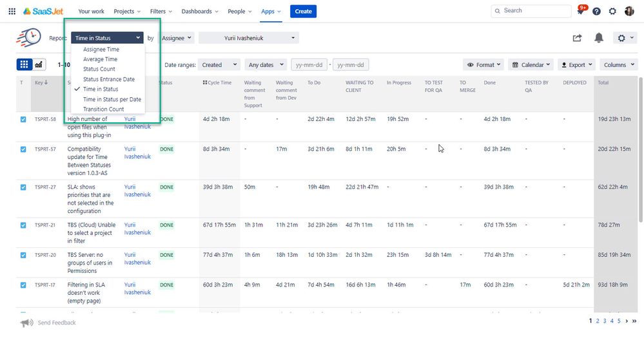
Task: Click the Total column header
Action: 603,82
